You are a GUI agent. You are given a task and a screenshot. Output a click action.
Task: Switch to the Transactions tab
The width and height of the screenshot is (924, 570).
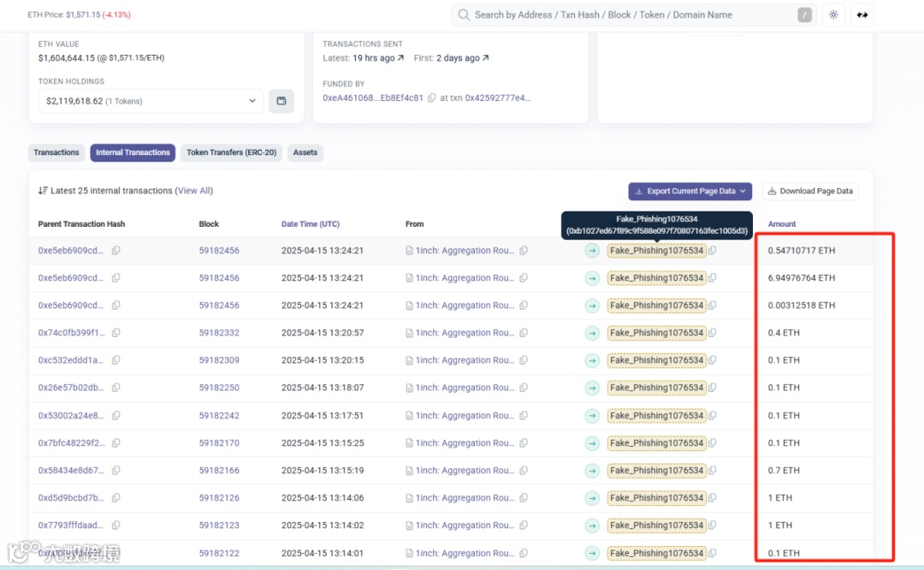(x=56, y=152)
